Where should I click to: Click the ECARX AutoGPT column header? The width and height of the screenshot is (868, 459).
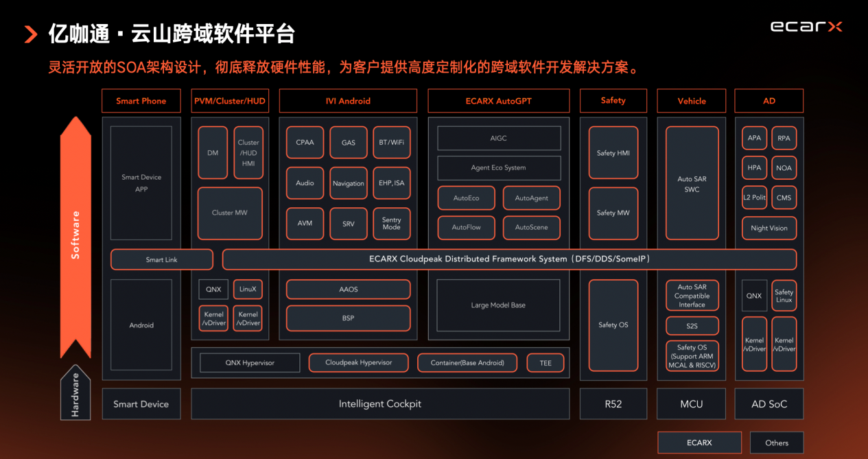(499, 101)
